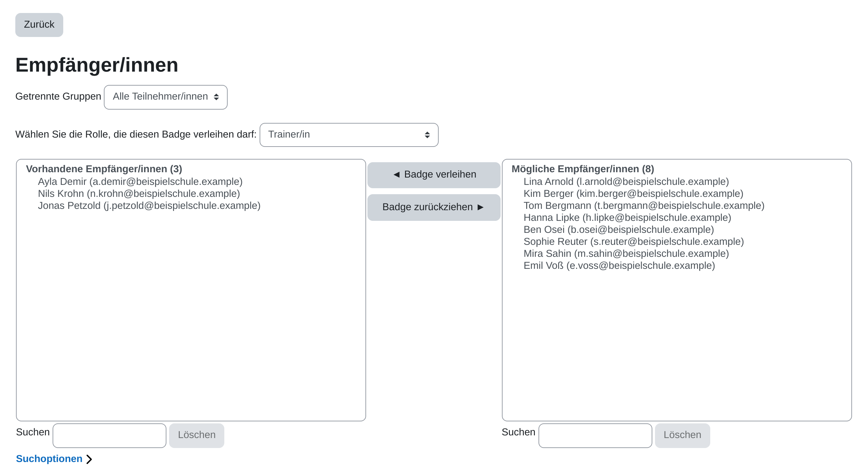Select Mira Sahin in possible recipients
Image resolution: width=868 pixels, height=471 pixels.
pos(626,253)
